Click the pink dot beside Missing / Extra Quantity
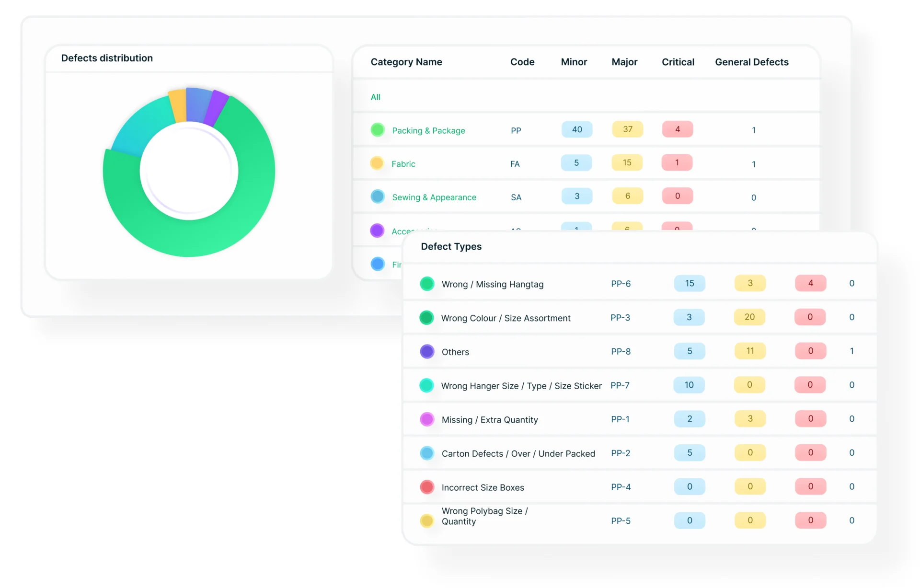 point(427,419)
